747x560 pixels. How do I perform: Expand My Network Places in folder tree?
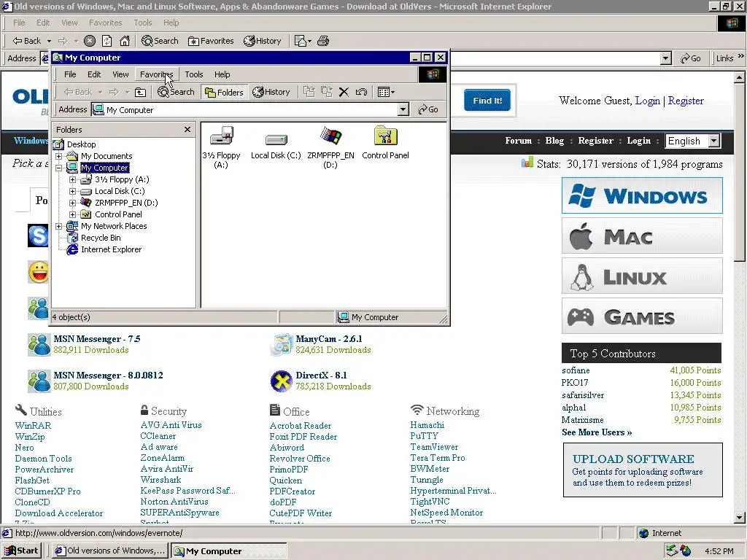[58, 226]
